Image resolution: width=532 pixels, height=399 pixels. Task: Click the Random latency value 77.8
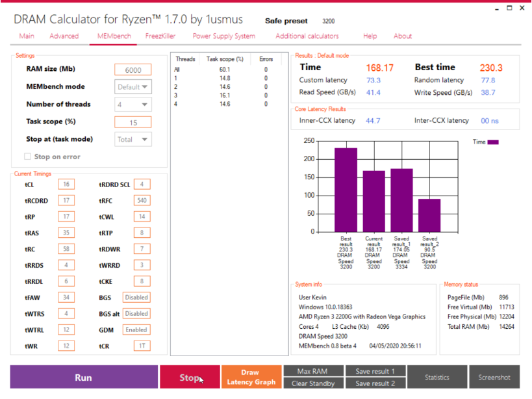tap(488, 81)
